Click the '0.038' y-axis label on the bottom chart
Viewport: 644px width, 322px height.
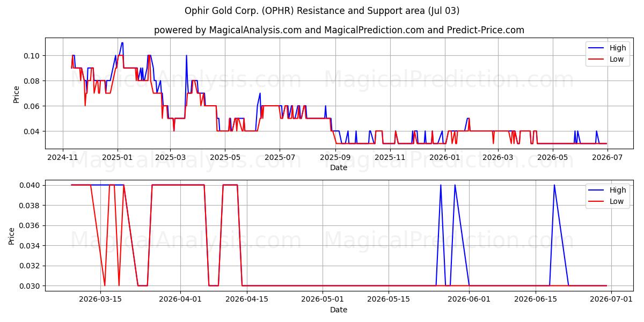pos(31,206)
